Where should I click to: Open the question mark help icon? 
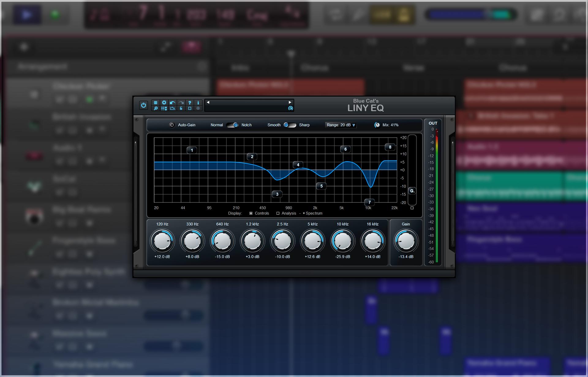pyautogui.click(x=190, y=103)
